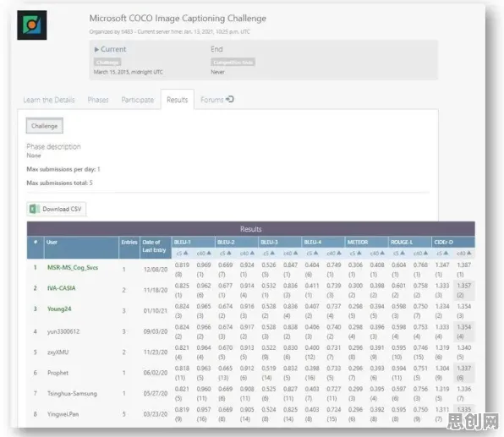Sort by BLEU-1 c5 arrow
The height and width of the screenshot is (437, 504).
(x=186, y=254)
